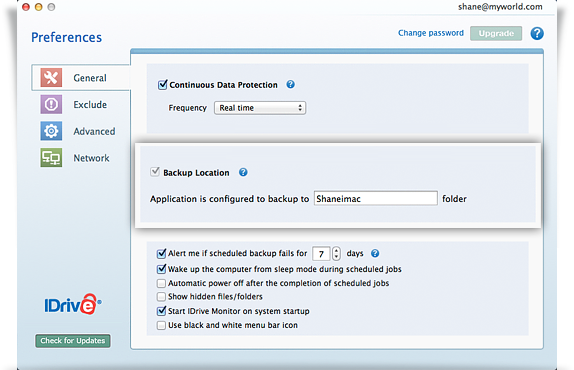The image size is (574, 370).
Task: Click the Change password link
Action: pyautogui.click(x=431, y=33)
